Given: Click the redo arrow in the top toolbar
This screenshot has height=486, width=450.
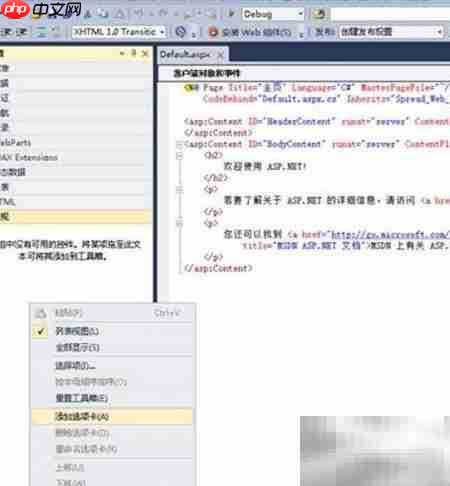Looking at the screenshot, I should click(x=163, y=14).
